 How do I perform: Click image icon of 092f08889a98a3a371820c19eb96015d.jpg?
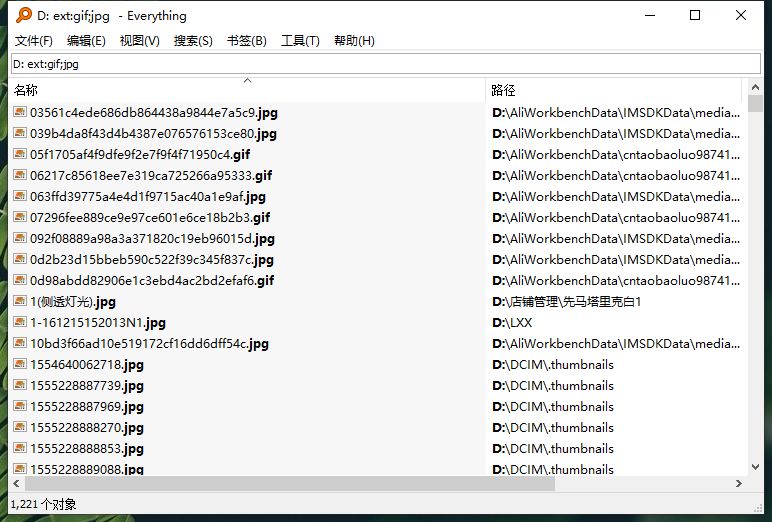click(x=20, y=238)
